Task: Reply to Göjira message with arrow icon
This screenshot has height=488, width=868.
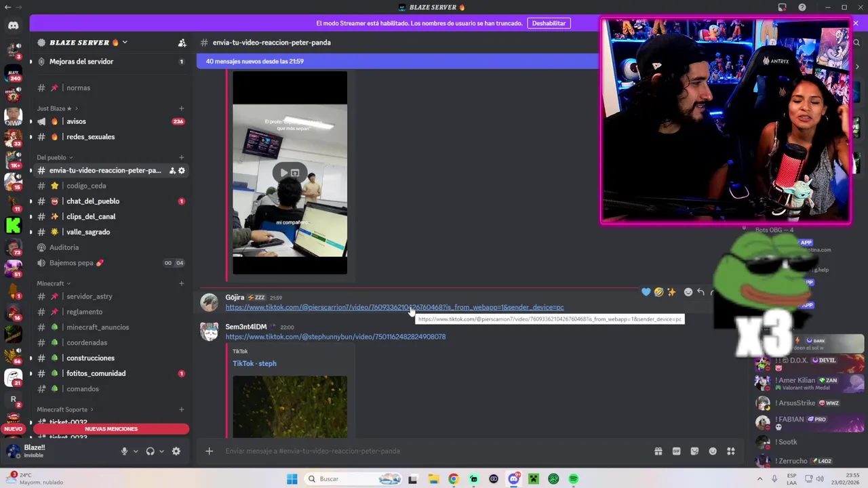Action: point(701,292)
